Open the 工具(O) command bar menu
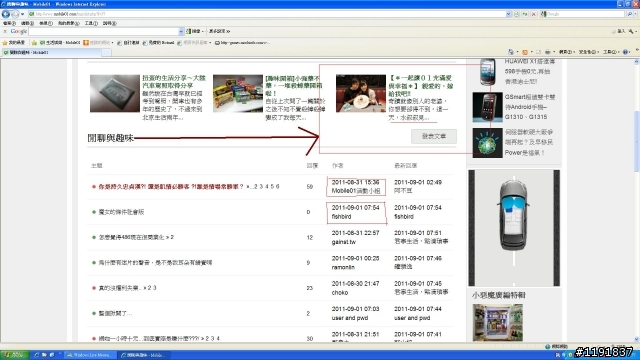This screenshot has width=640, height=360. 611,52
